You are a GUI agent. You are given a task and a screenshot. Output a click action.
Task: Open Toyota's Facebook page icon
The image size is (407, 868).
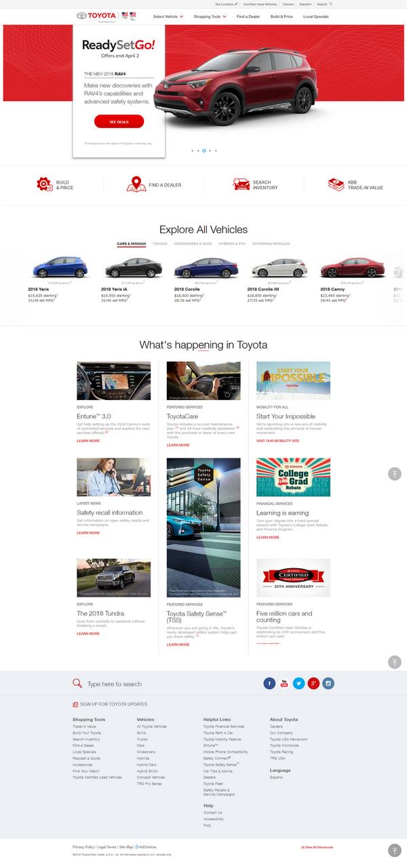coord(269,684)
